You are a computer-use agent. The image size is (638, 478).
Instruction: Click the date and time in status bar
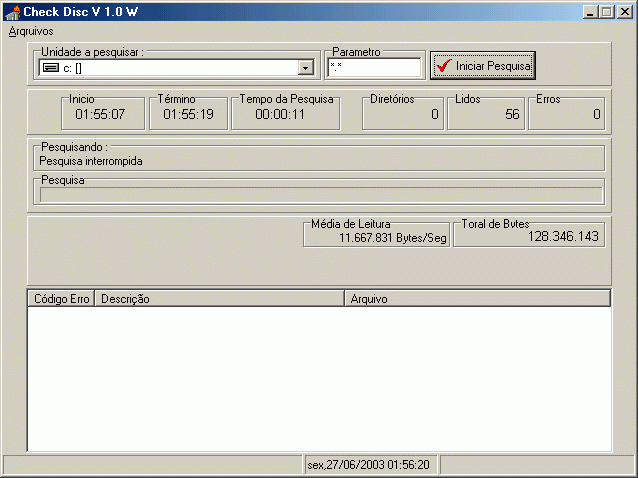[369, 465]
